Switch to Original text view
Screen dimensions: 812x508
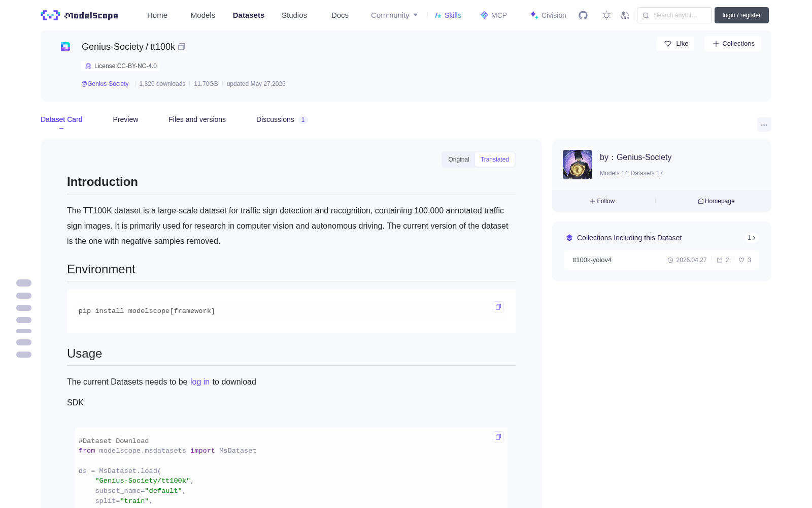point(459,160)
